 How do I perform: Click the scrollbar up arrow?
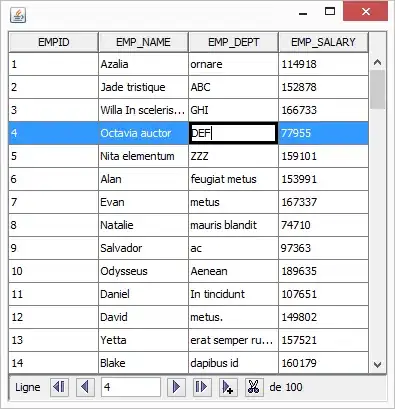tap(377, 62)
